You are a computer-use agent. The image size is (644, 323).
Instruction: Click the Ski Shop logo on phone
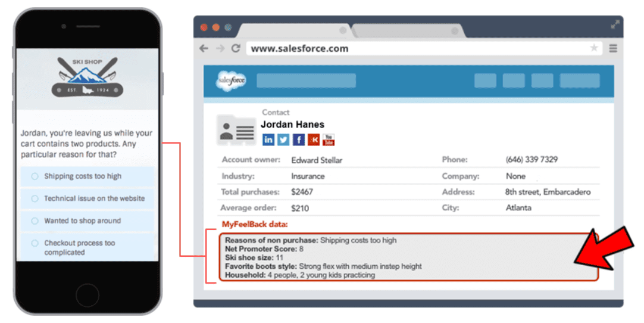click(87, 77)
